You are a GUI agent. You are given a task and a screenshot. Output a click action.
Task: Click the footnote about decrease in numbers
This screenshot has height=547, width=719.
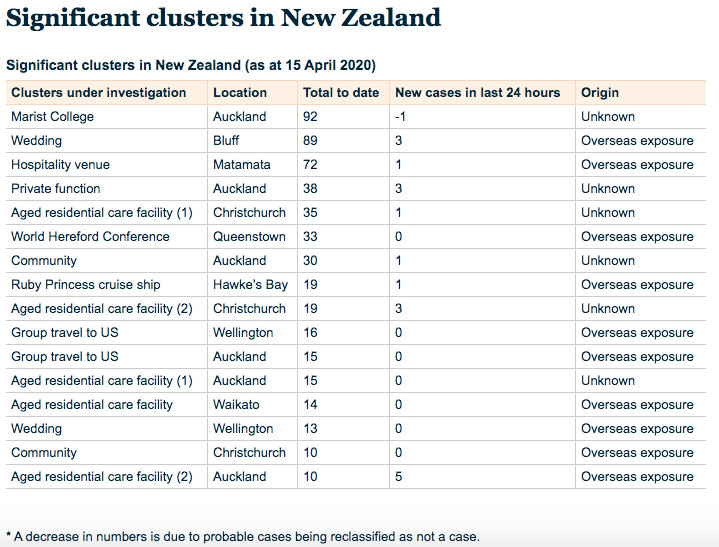[243, 537]
